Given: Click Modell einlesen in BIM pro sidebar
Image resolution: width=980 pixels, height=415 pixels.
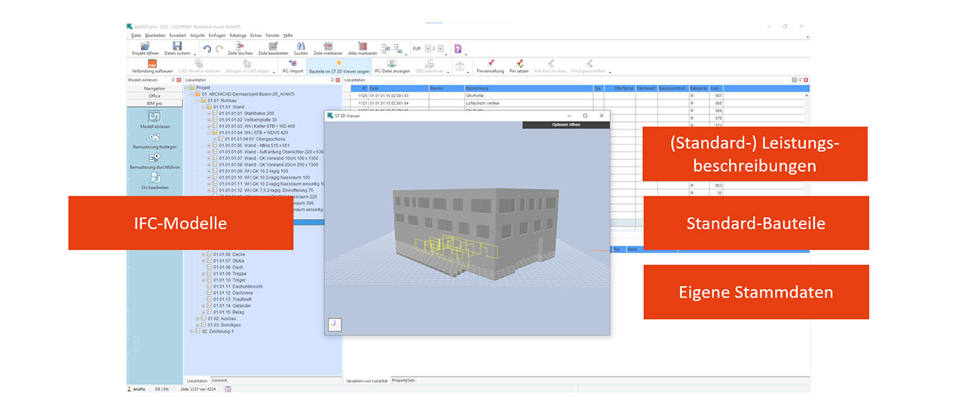Looking at the screenshot, I should tap(154, 121).
